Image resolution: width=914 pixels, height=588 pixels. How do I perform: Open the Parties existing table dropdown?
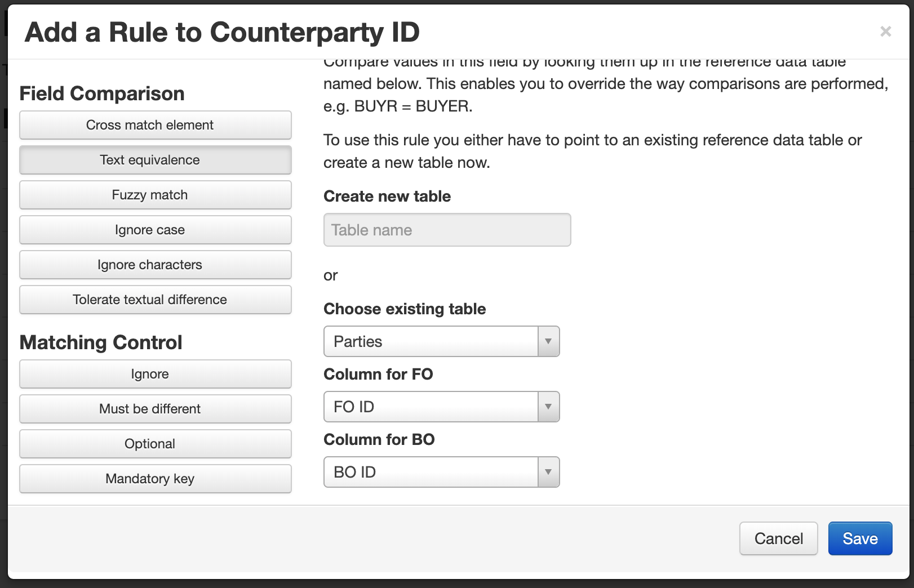click(442, 341)
